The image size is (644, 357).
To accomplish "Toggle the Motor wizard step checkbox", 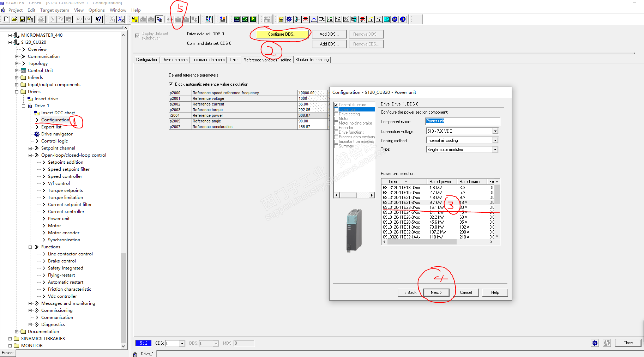I will (x=336, y=119).
